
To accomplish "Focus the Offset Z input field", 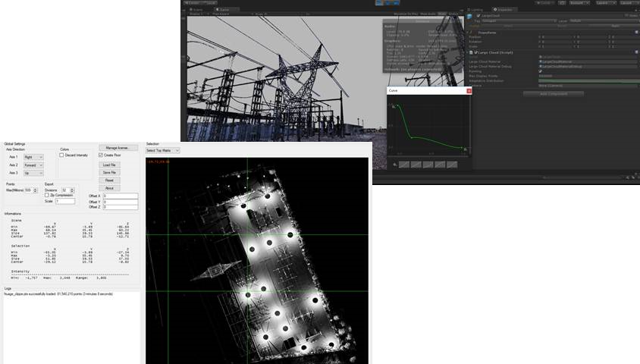I will [x=120, y=207].
